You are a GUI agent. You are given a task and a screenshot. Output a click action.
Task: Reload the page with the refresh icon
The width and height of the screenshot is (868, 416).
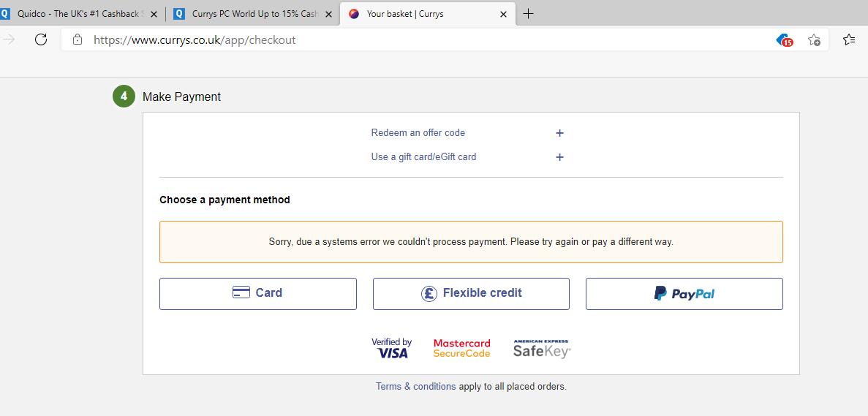[x=41, y=39]
